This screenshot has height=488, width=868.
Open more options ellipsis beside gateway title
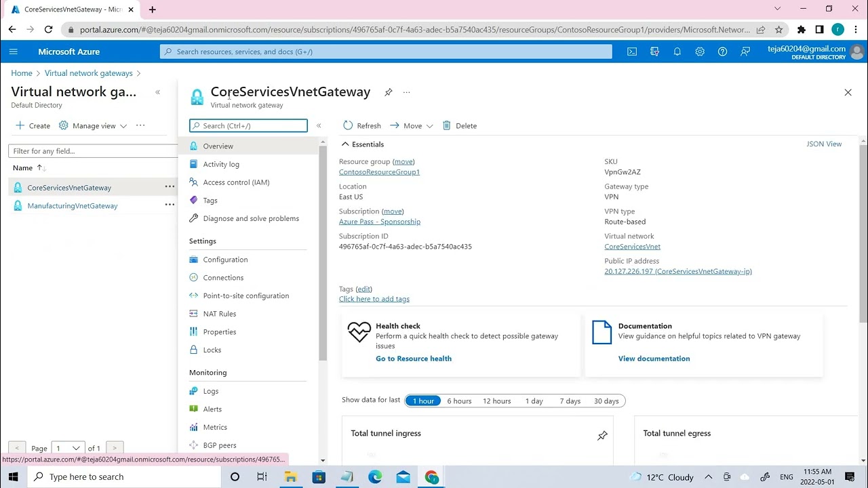(407, 92)
